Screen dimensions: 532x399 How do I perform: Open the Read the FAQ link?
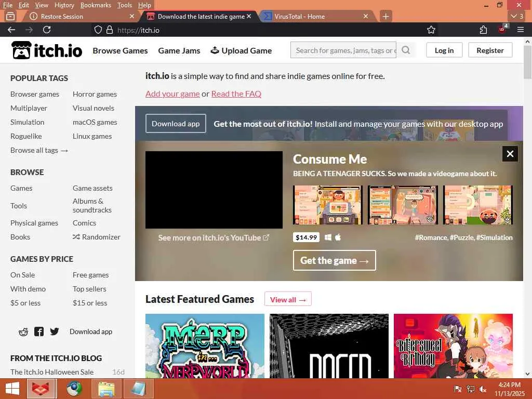click(236, 94)
